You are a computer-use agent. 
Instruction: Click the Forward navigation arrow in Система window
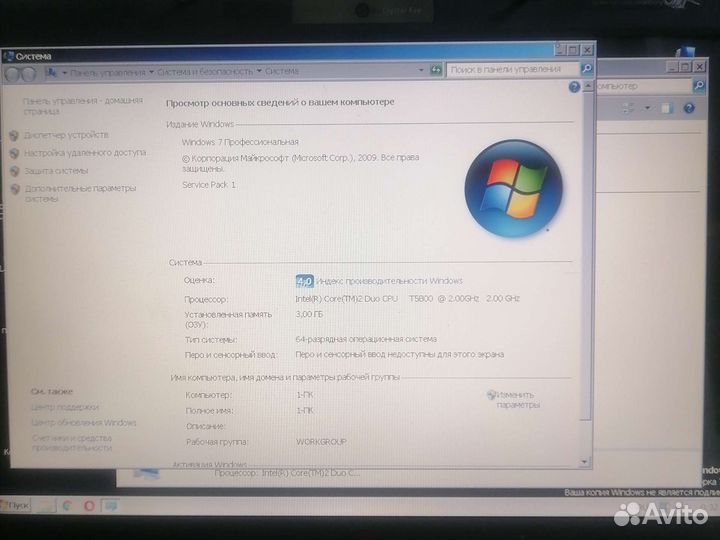tap(28, 74)
